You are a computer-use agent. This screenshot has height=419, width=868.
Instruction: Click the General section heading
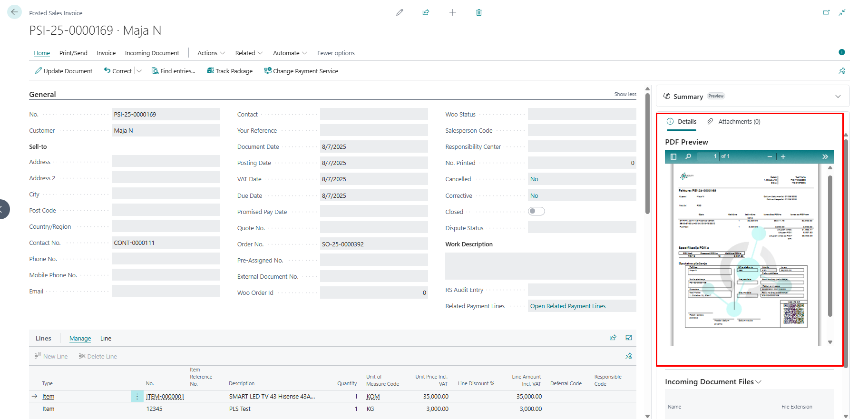pyautogui.click(x=42, y=94)
